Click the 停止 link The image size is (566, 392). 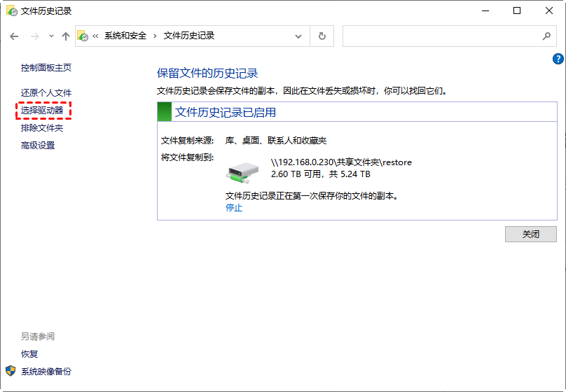[x=234, y=208]
